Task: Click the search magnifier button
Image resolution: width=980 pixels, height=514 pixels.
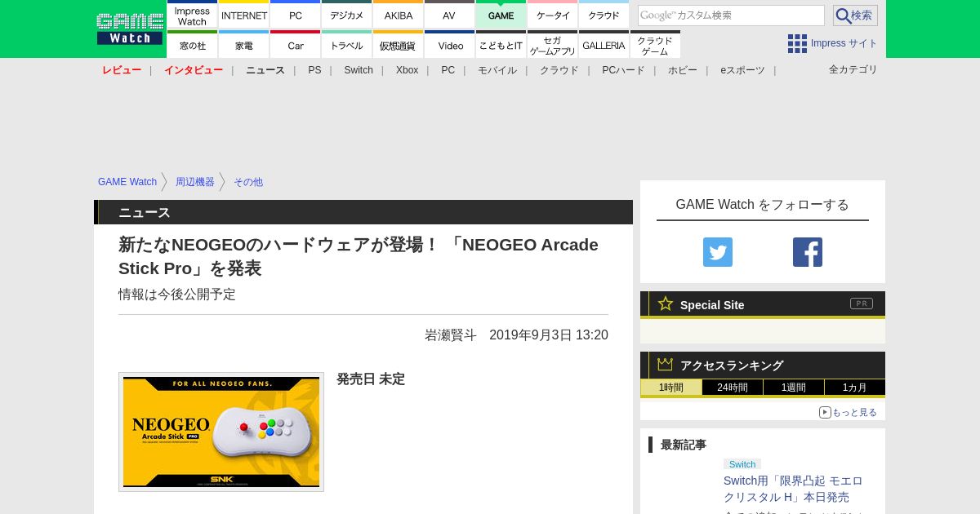Action: 855,16
